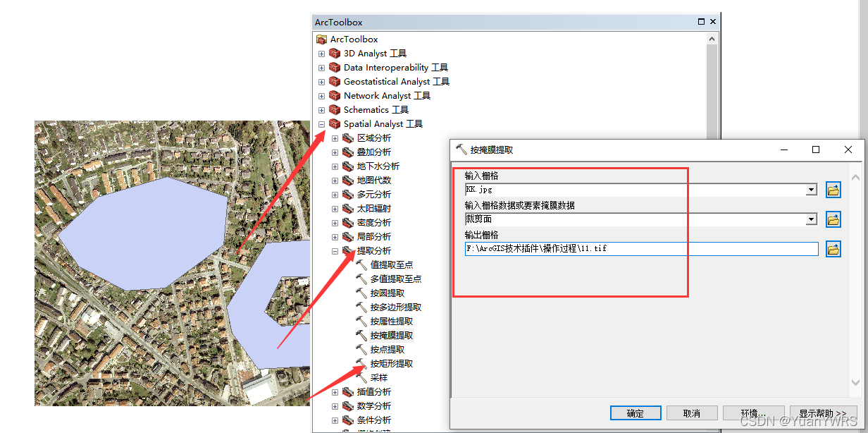Image resolution: width=868 pixels, height=433 pixels.
Task: Click the hammer icon for 按多边形提取
Action: pos(361,307)
